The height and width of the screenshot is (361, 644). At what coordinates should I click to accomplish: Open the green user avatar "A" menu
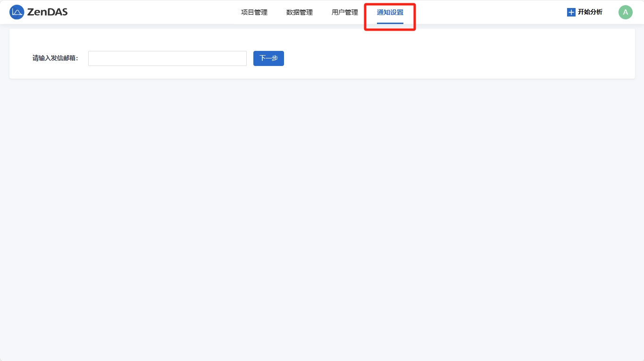click(x=625, y=12)
